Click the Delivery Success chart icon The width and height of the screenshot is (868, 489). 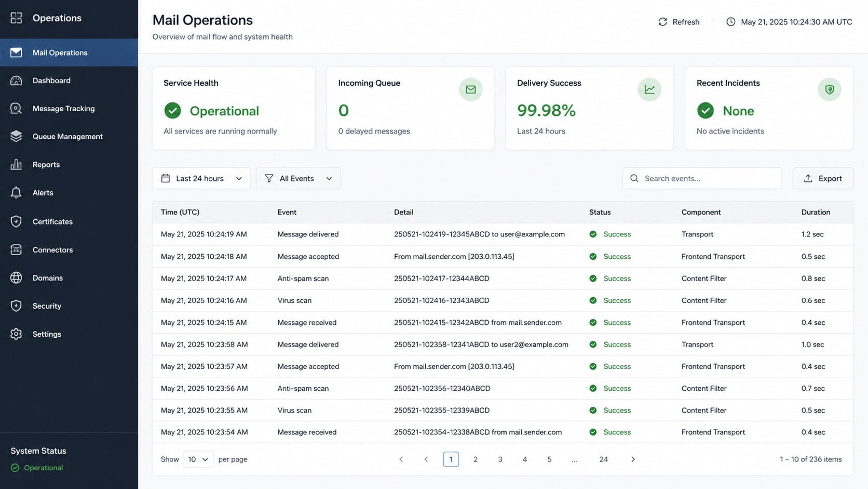[x=649, y=89]
